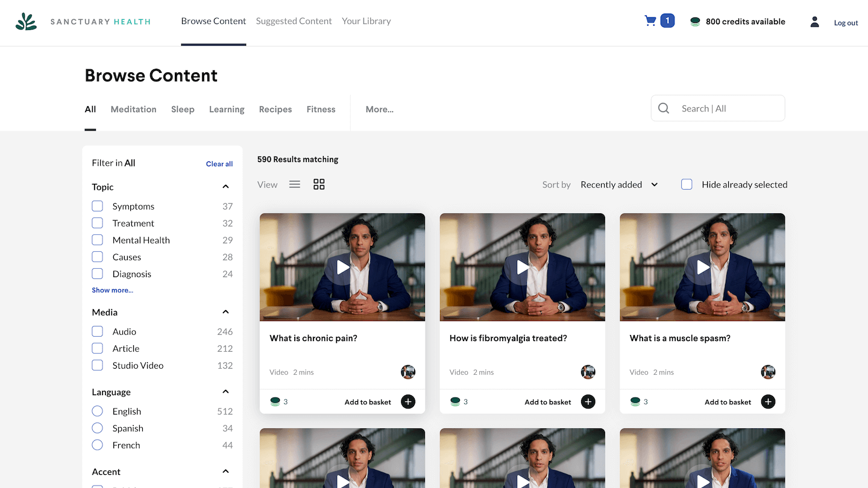
Task: Check the Symptoms topic filter
Action: pos(97,206)
